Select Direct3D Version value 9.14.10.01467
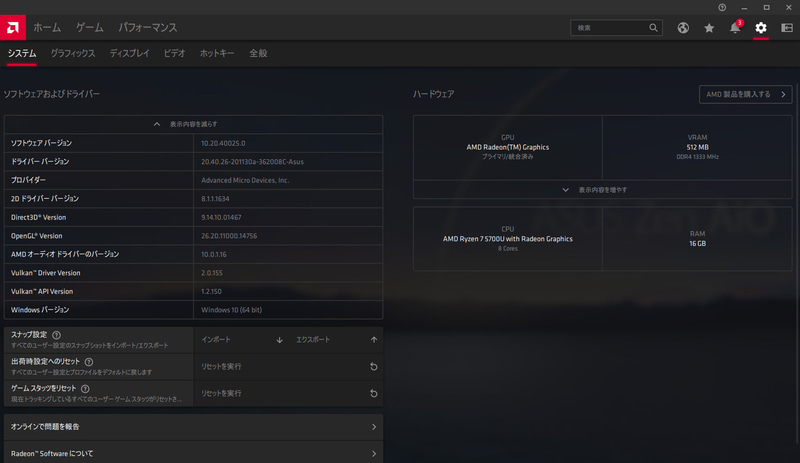Screen dimensions: 800x463 [x=221, y=217]
